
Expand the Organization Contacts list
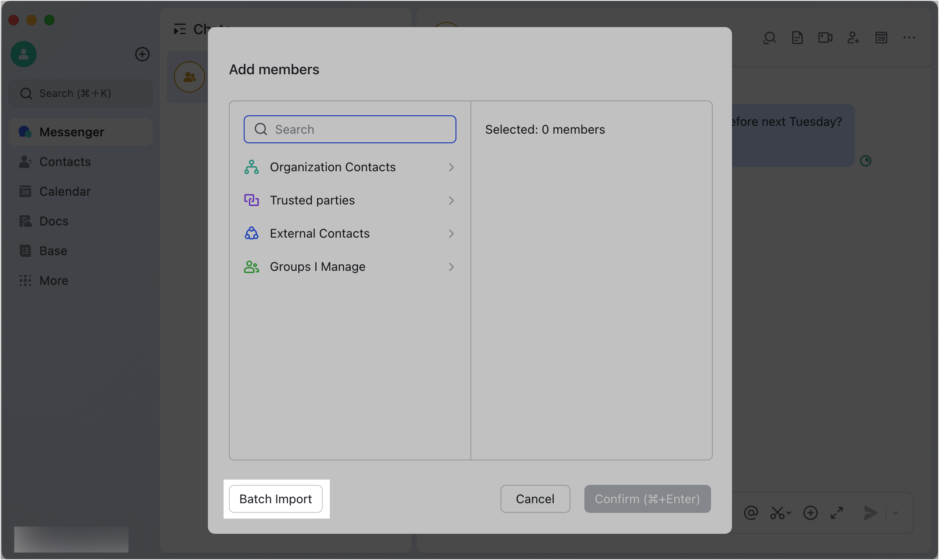pos(451,167)
